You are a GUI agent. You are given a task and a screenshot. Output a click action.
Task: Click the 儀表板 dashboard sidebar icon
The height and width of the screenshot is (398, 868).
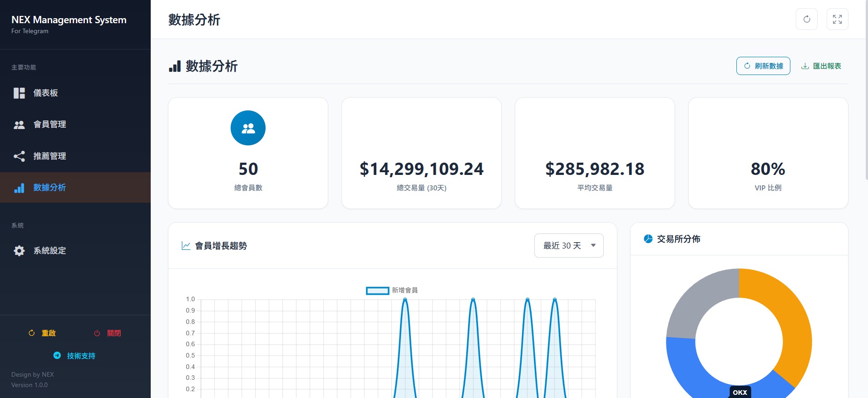(x=19, y=93)
